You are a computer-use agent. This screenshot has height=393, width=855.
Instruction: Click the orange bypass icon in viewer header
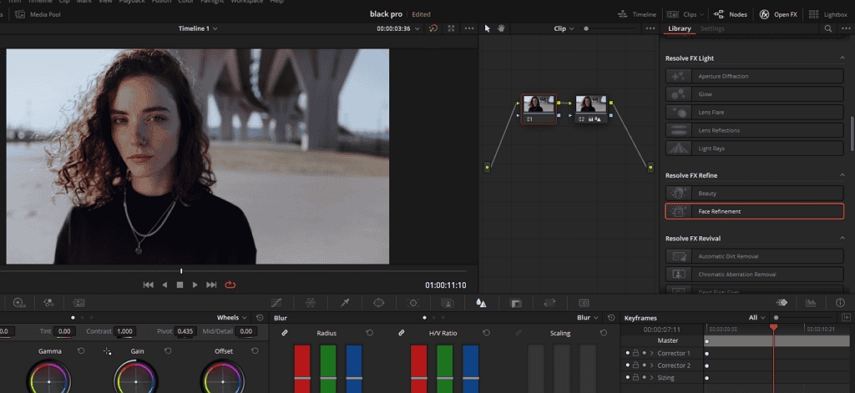coord(433,28)
